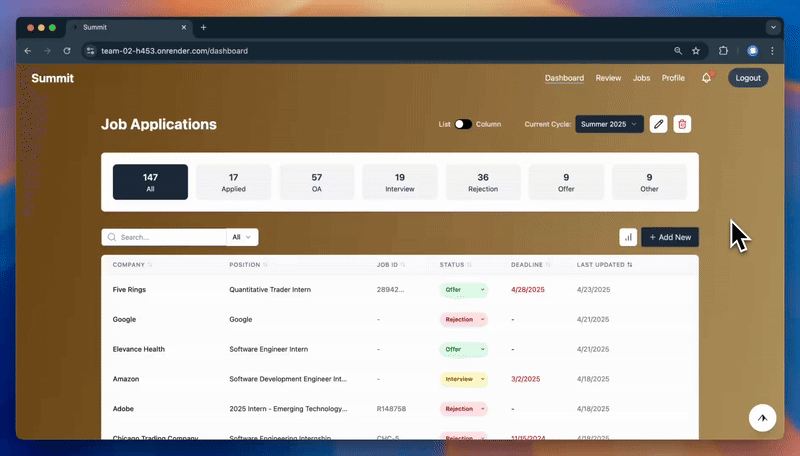Click the red trash delete cycle icon
Viewport: 800px width, 456px height.
tap(682, 124)
